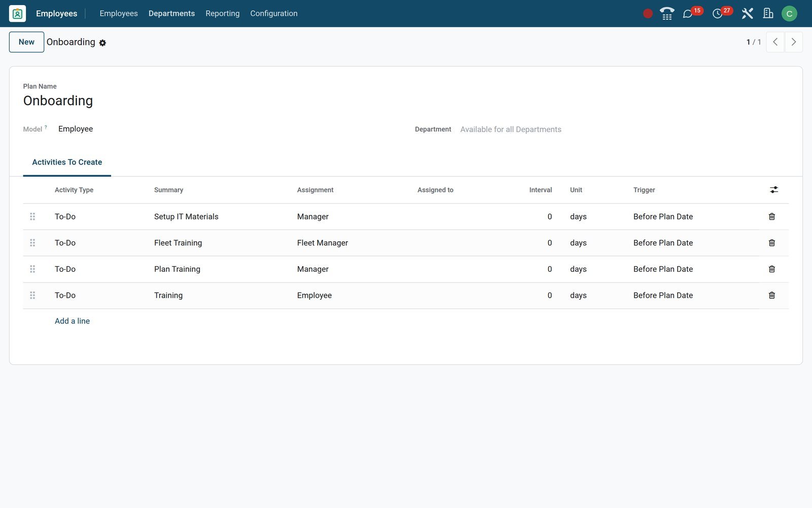This screenshot has height=508, width=812.
Task: Go to previous record arrow
Action: pyautogui.click(x=775, y=42)
